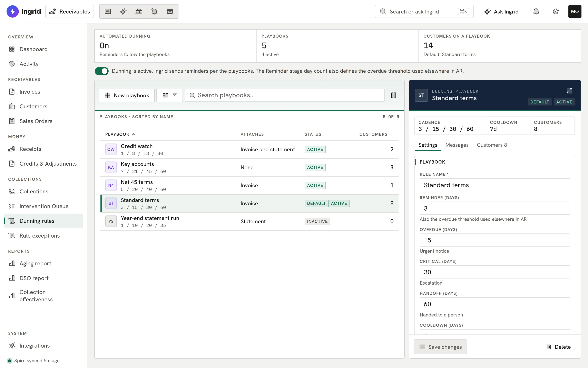The width and height of the screenshot is (588, 368).
Task: Create a New playbook
Action: click(127, 95)
